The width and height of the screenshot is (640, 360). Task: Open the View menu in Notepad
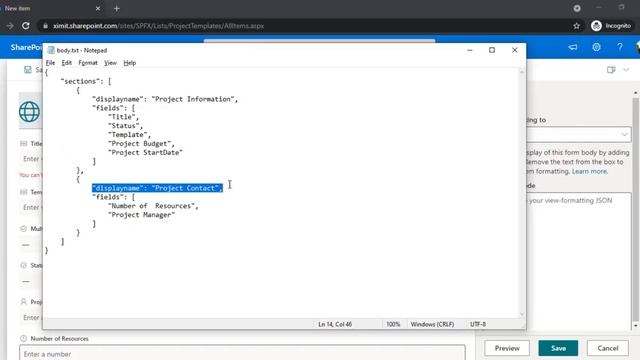pyautogui.click(x=110, y=63)
